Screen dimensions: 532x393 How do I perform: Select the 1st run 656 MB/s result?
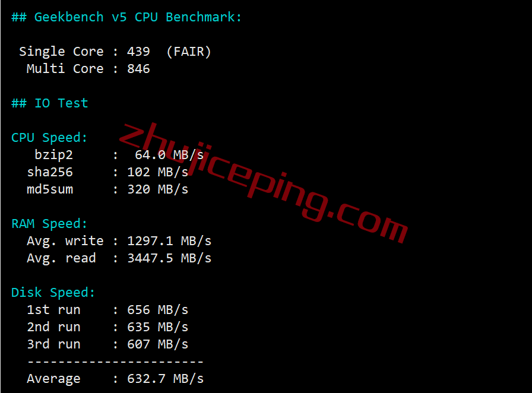pos(157,310)
